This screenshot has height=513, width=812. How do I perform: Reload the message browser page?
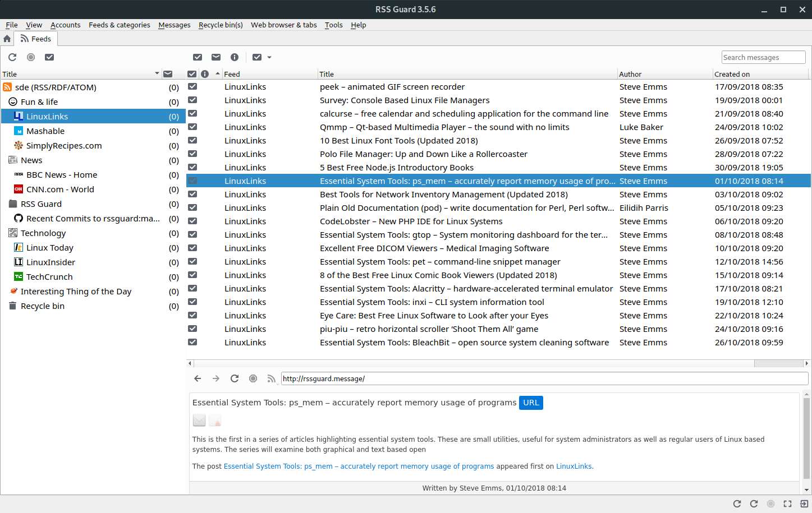tap(235, 378)
